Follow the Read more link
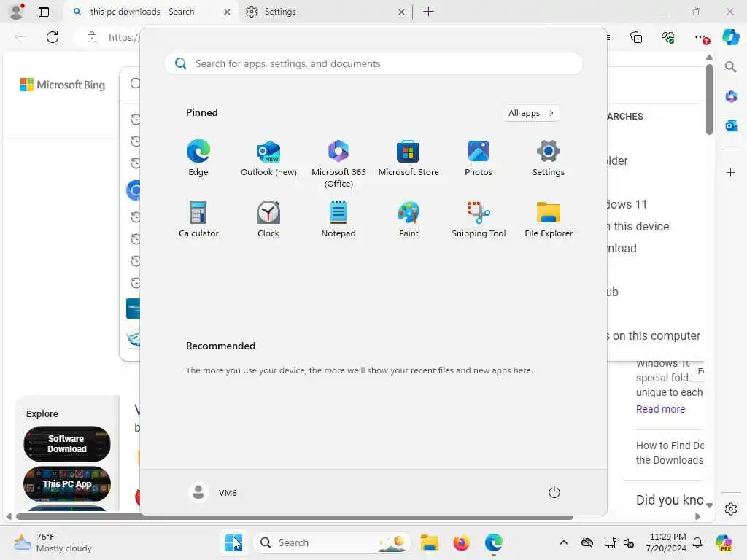The image size is (747, 560). tap(660, 409)
